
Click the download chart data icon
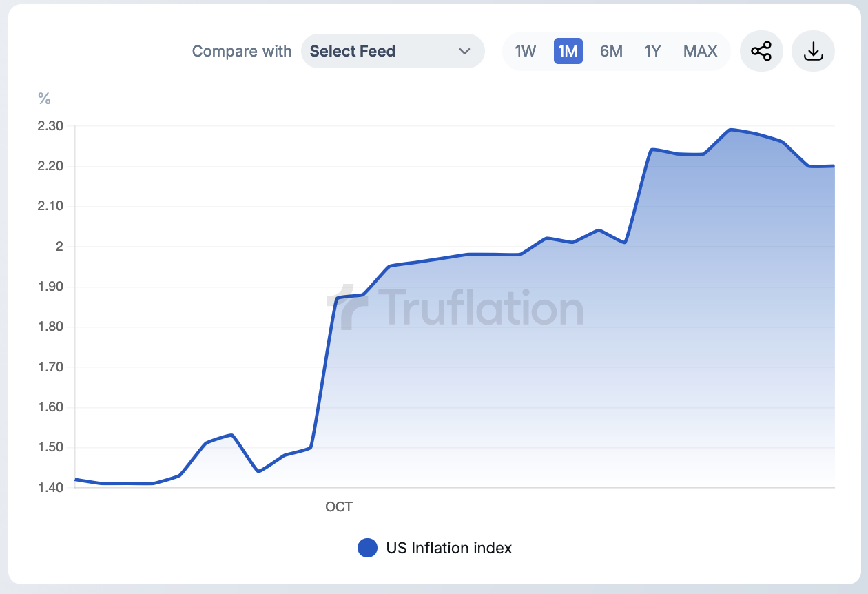[x=813, y=51]
